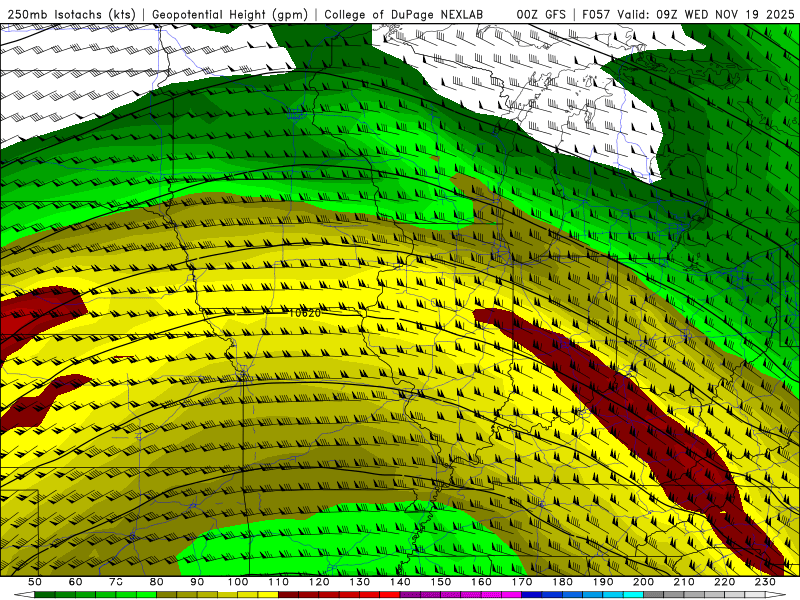The image size is (800, 600).
Task: Click the 230 value on the legend
Action: click(x=765, y=582)
